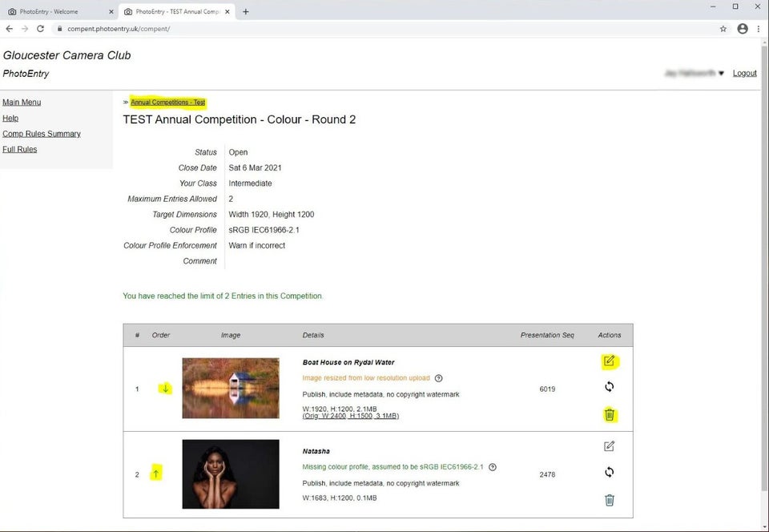
Task: Go back in browser history
Action: click(x=10, y=28)
